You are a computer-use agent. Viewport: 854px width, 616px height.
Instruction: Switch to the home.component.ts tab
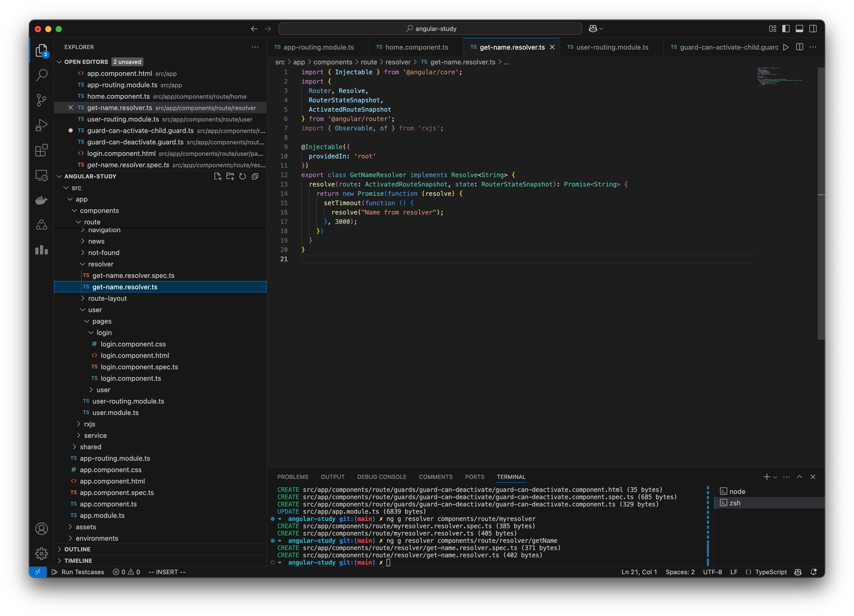416,47
